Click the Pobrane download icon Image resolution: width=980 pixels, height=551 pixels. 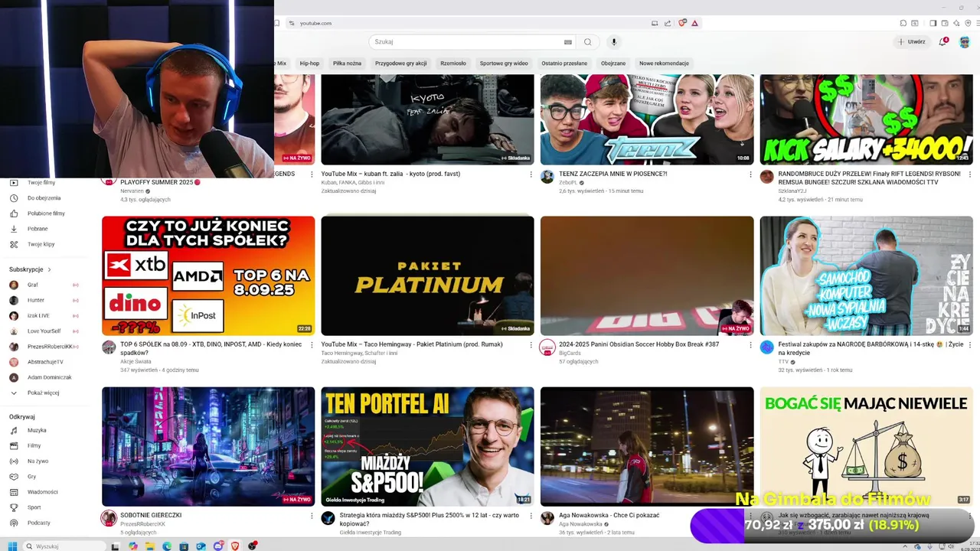pos(14,229)
